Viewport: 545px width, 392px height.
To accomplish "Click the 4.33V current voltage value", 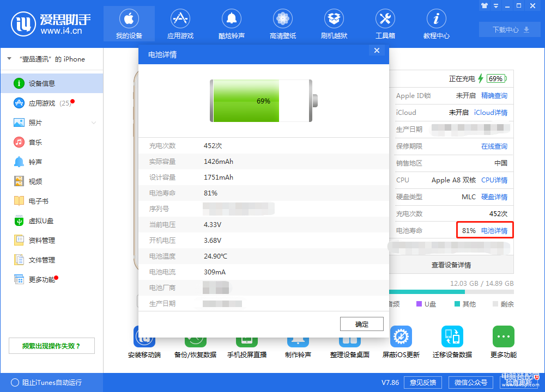I will click(x=213, y=225).
